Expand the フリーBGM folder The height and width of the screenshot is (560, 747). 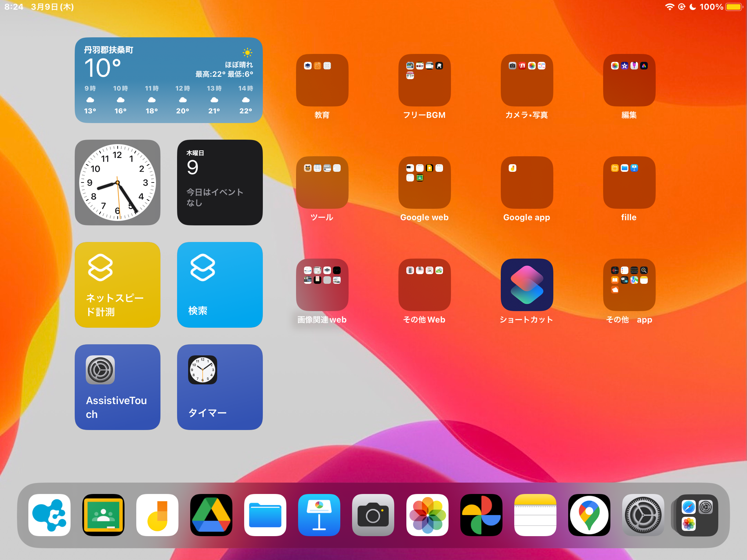click(424, 80)
